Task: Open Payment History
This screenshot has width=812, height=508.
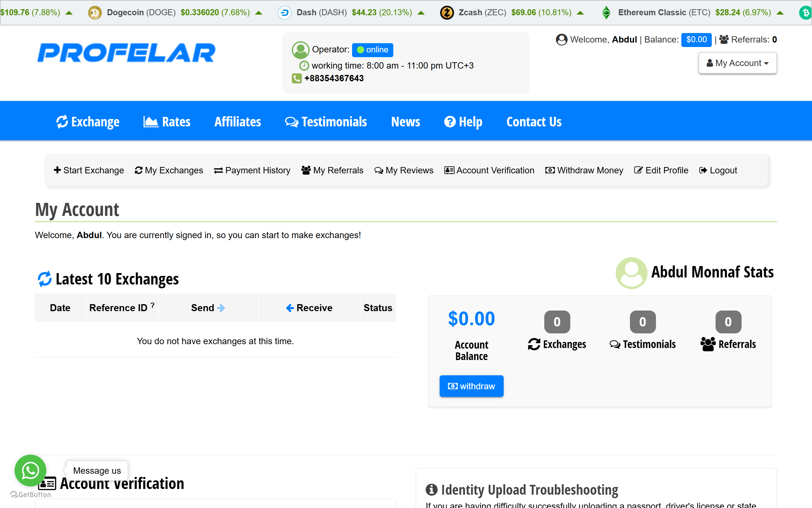Action: (x=252, y=170)
